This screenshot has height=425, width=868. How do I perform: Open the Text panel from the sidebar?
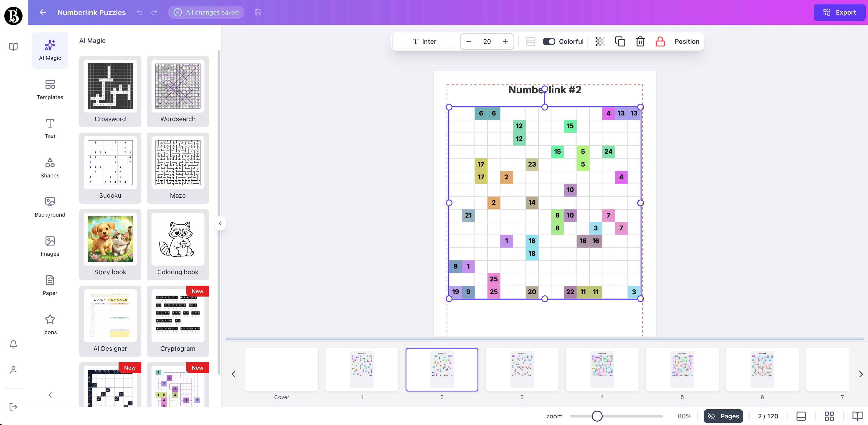click(x=50, y=128)
